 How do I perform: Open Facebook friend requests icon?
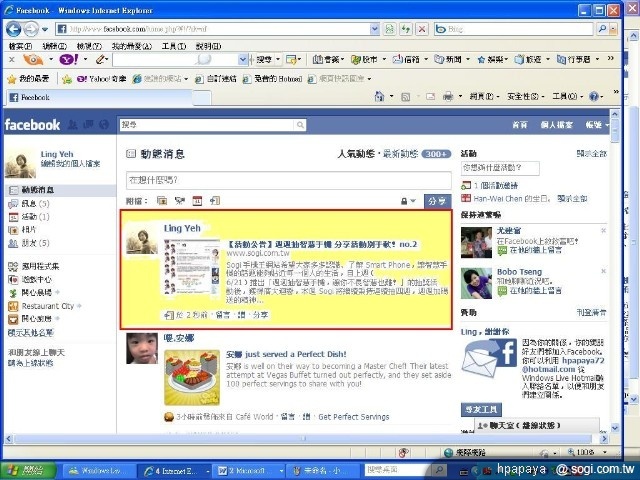click(x=73, y=125)
